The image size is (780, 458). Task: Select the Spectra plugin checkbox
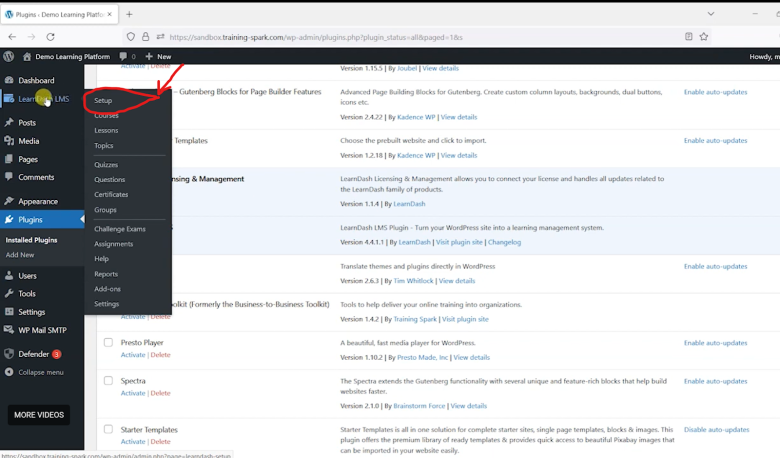[x=109, y=381]
